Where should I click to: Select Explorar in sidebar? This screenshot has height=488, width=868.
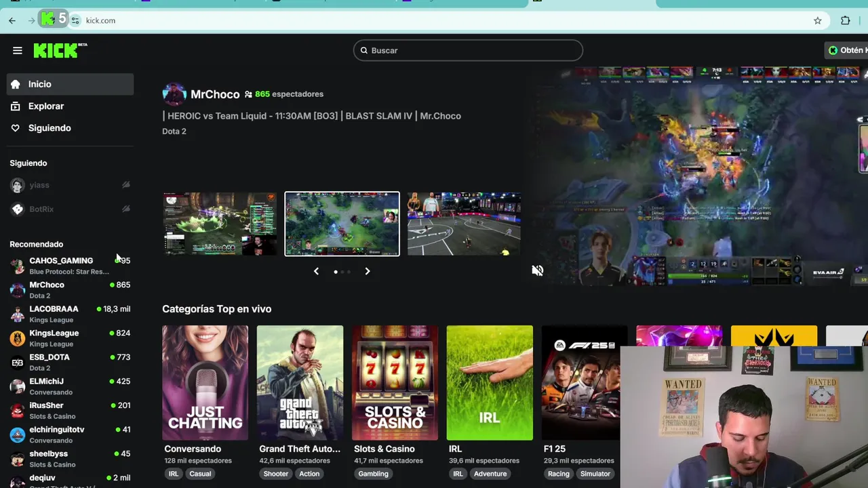[x=70, y=106]
